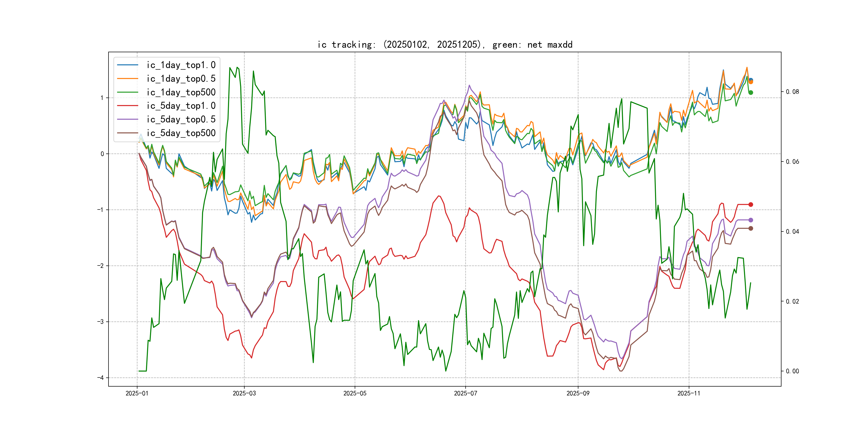Click the 2025-11 x-axis tick label
This screenshot has width=868, height=434.
tap(689, 393)
